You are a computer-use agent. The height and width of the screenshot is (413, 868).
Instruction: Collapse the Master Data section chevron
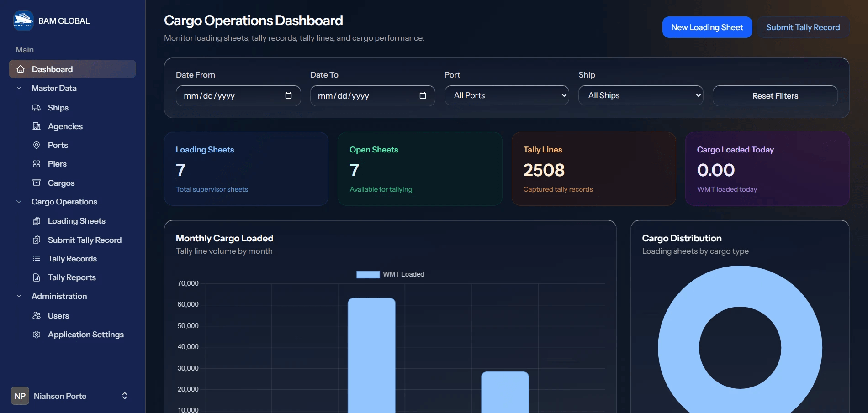click(19, 88)
